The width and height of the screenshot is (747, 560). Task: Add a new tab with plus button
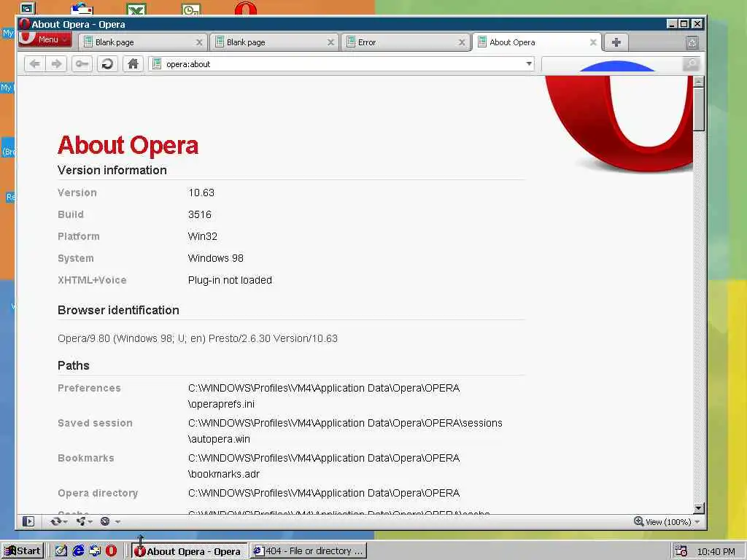pos(616,42)
